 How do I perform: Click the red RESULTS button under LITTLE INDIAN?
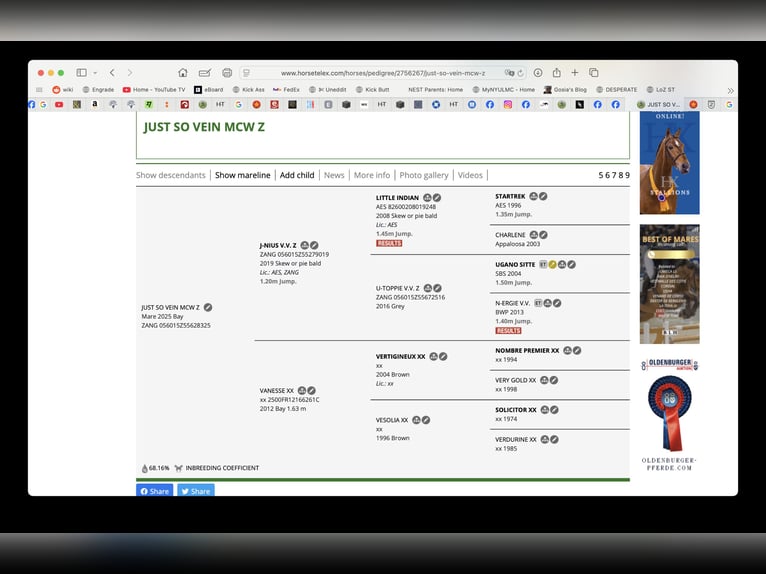point(389,243)
